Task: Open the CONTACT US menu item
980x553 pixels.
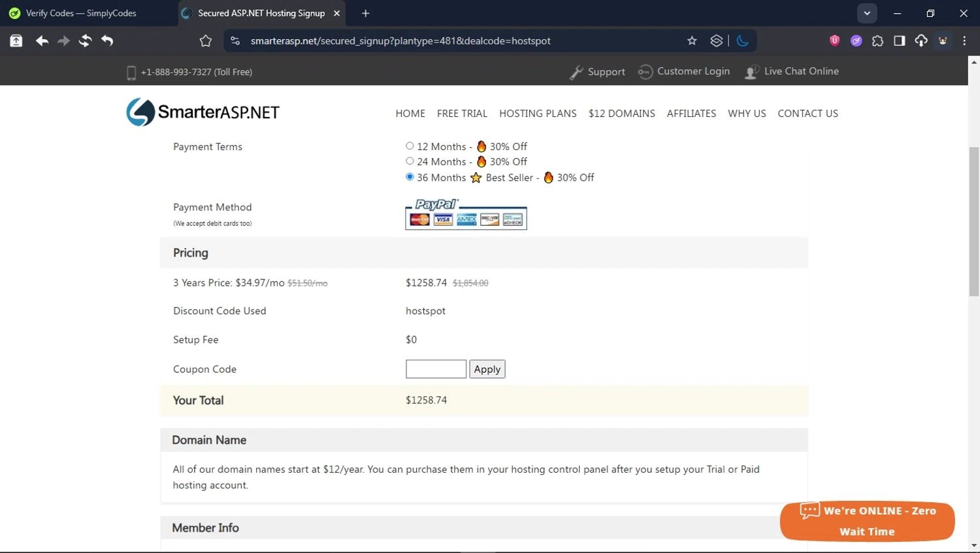Action: coord(808,114)
